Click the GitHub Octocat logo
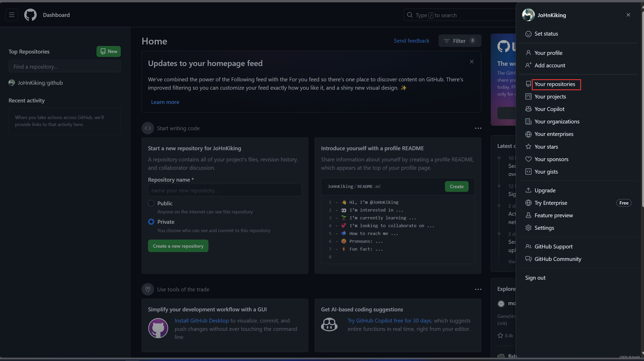Viewport: 644px width, 361px height. 30,15
